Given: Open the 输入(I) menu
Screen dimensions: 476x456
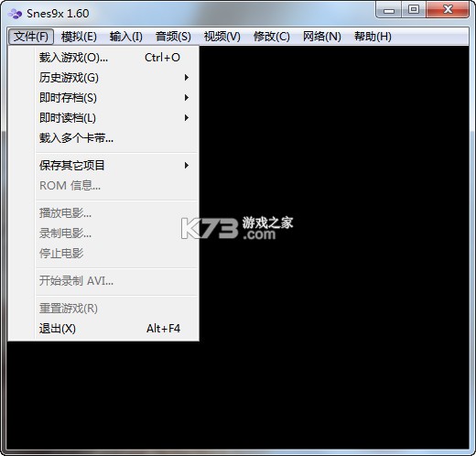Looking at the screenshot, I should pyautogui.click(x=126, y=37).
